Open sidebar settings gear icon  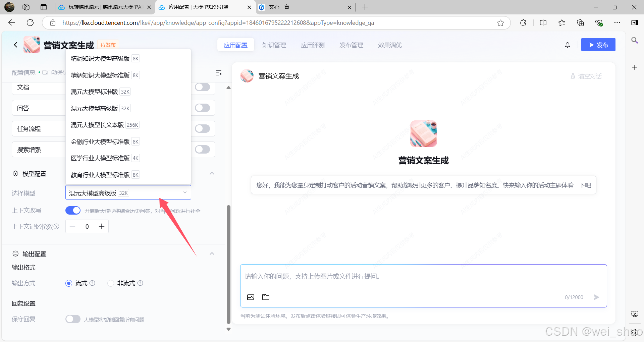(x=635, y=333)
